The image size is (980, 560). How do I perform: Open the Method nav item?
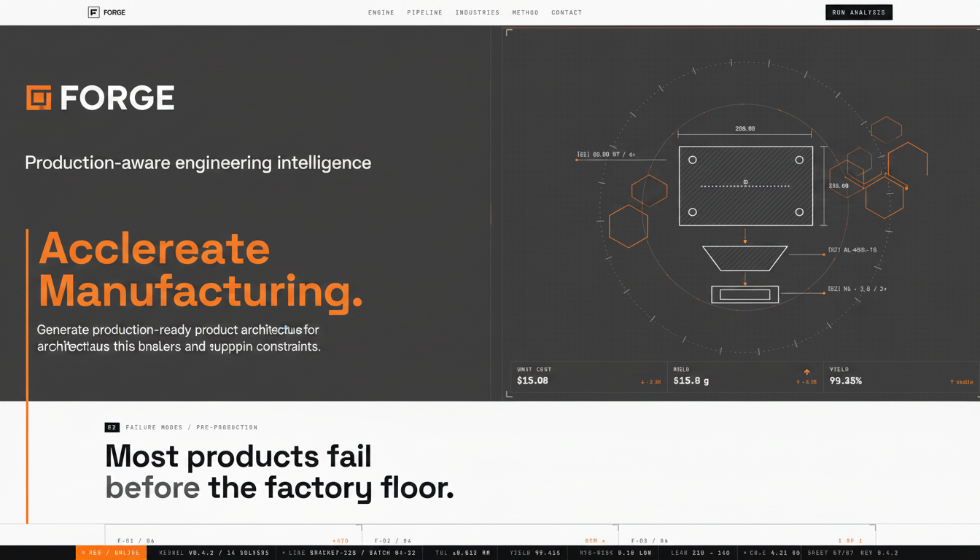pos(526,12)
